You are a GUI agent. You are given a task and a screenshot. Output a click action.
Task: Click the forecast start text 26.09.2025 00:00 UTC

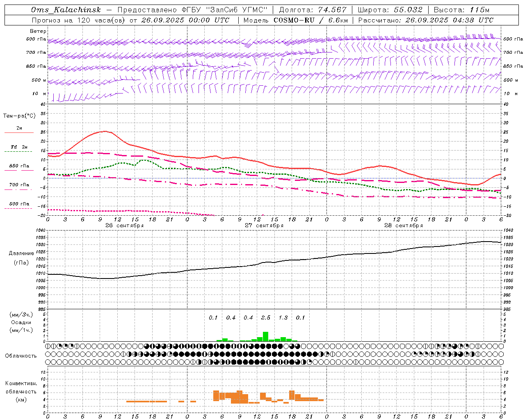click(x=185, y=20)
